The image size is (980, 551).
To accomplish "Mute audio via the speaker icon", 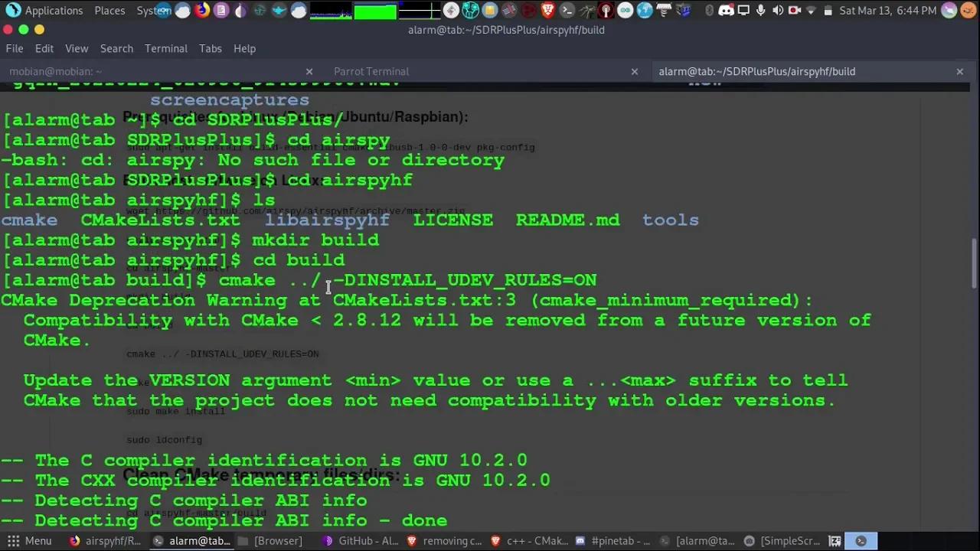I will 778,10.
